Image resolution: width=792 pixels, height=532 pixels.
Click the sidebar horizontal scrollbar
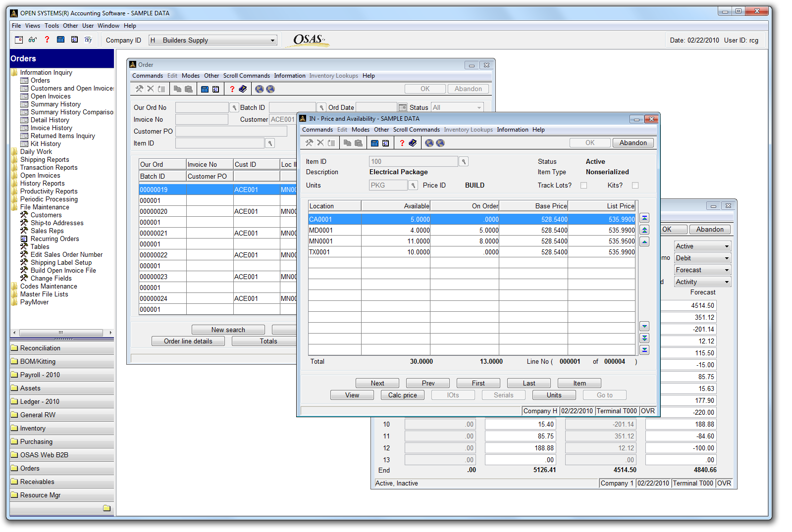click(62, 333)
